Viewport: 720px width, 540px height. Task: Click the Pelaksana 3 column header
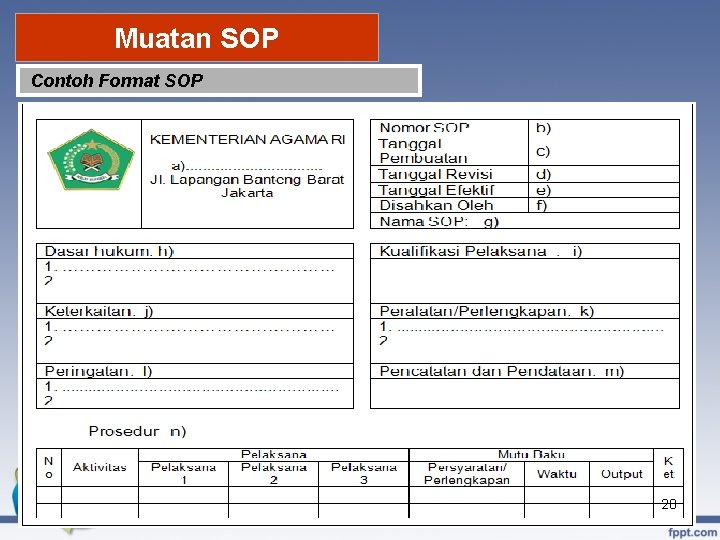364,473
